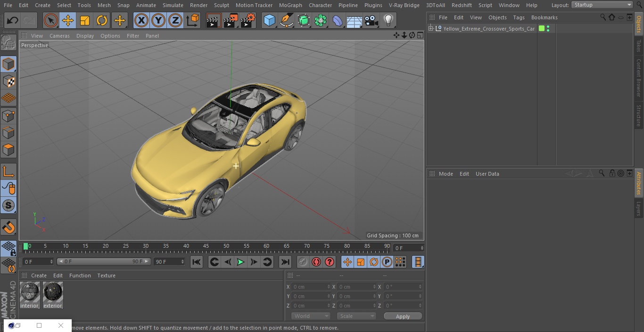Select the Spline Pen tool
644x332 pixels.
click(x=286, y=20)
